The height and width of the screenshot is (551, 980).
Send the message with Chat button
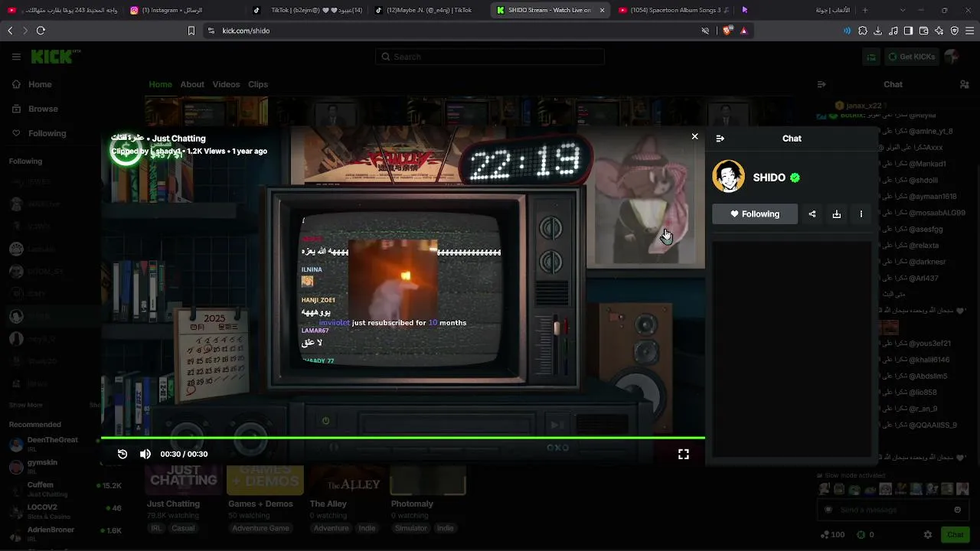pyautogui.click(x=955, y=535)
